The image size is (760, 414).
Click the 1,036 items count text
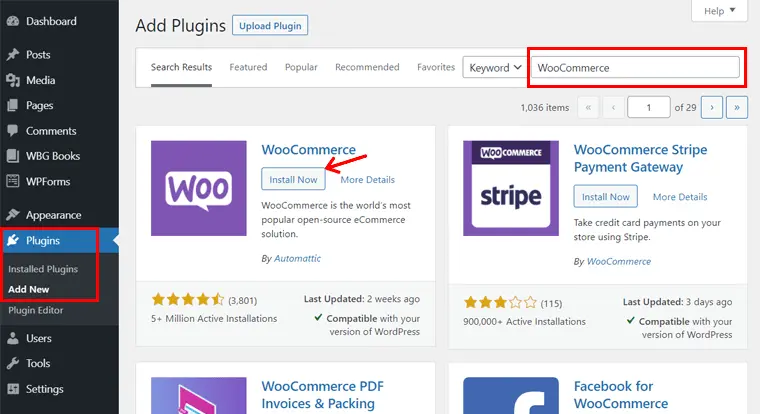[545, 108]
